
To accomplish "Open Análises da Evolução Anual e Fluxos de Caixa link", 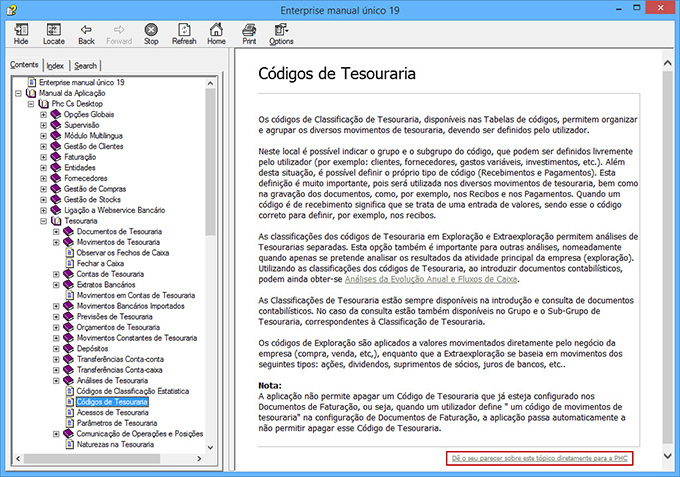I will coord(431,279).
